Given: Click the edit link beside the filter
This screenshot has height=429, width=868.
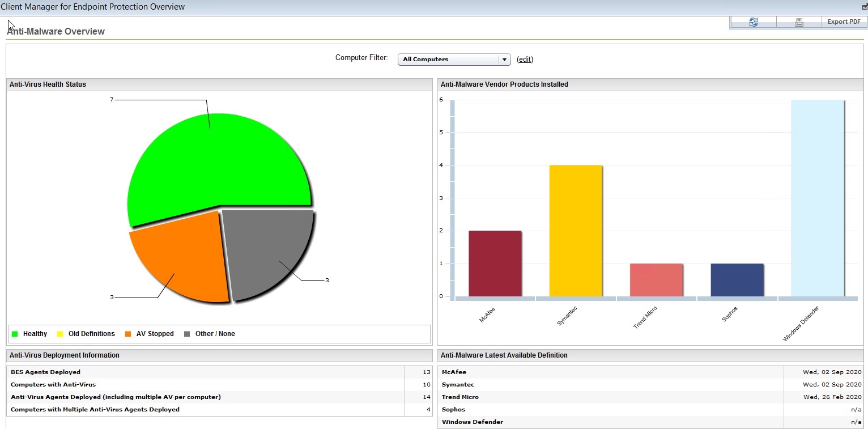Looking at the screenshot, I should coord(525,60).
